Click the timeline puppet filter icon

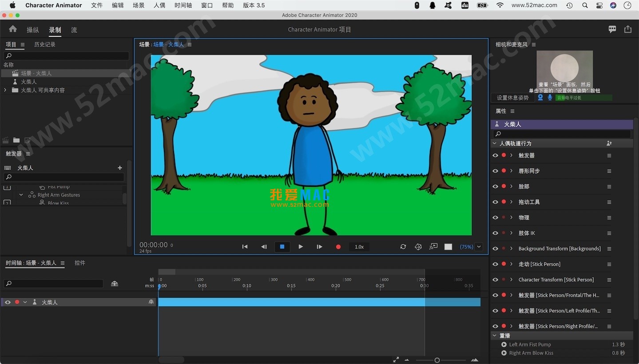[115, 284]
